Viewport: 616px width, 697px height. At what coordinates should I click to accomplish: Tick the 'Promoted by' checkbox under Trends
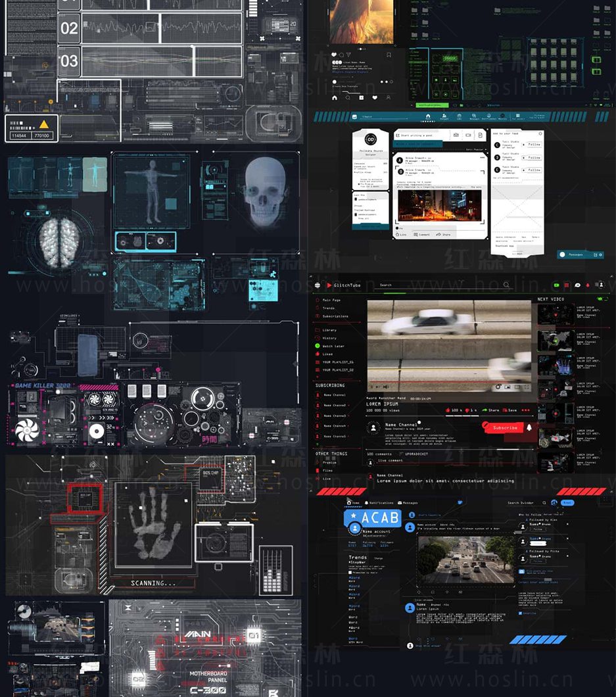pyautogui.click(x=350, y=573)
